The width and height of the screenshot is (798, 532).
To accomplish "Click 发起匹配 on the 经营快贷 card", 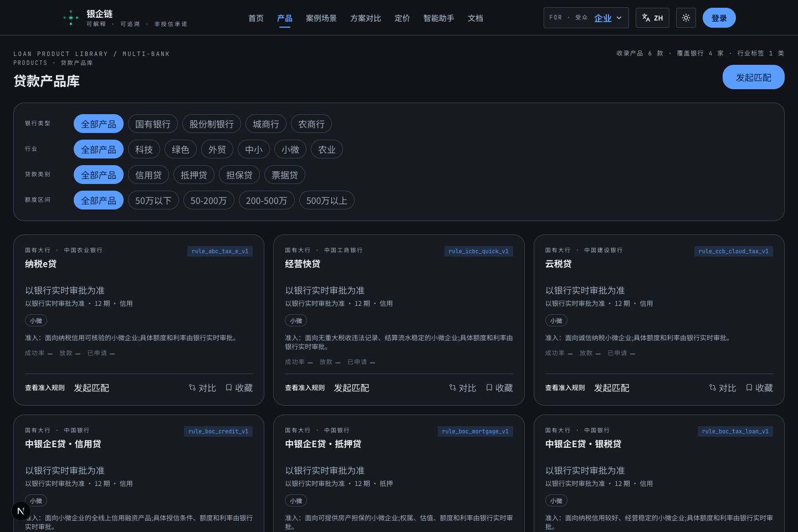I will (351, 388).
